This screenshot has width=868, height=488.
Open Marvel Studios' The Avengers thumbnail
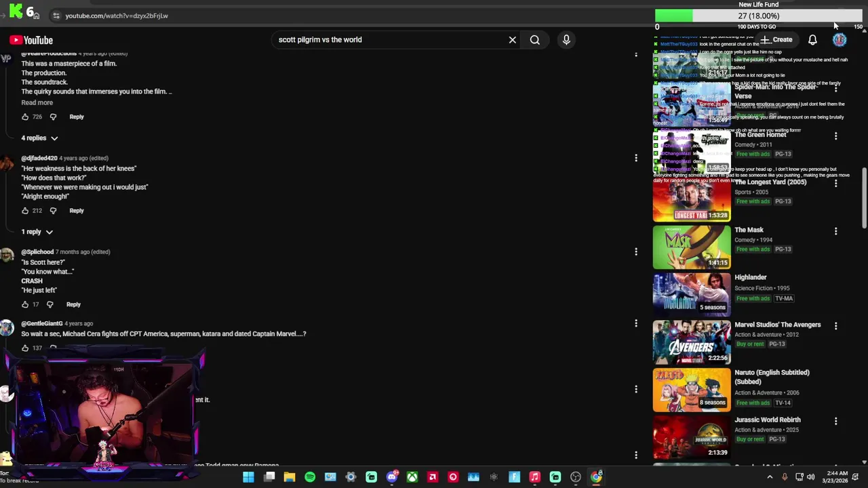(x=692, y=342)
